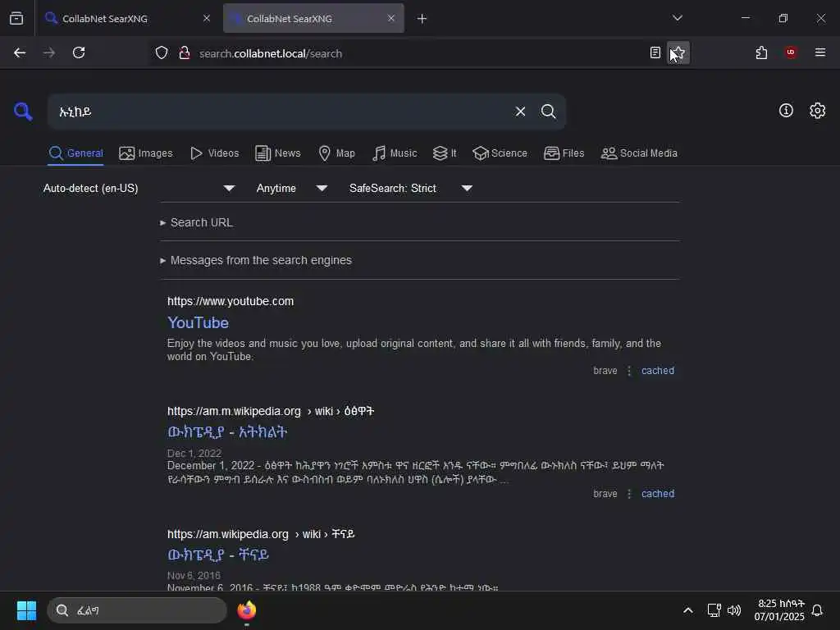Close the first CollabNet SearXNG tab

(x=207, y=18)
